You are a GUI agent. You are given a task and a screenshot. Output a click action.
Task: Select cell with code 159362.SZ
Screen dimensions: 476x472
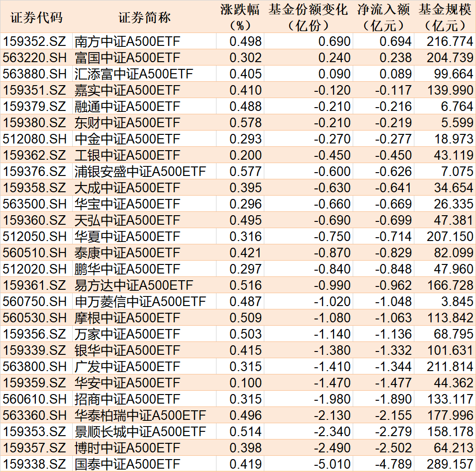[x=36, y=155]
